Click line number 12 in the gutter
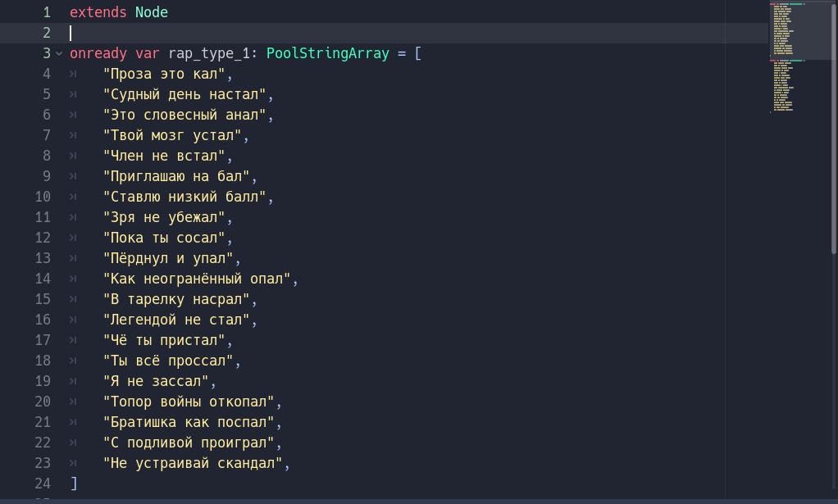The image size is (838, 504). (43, 238)
